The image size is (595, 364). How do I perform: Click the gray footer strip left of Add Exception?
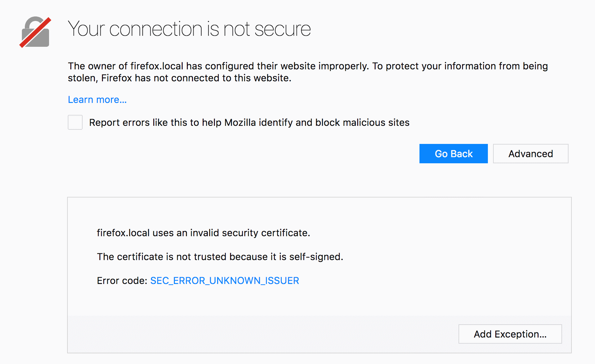point(258,334)
